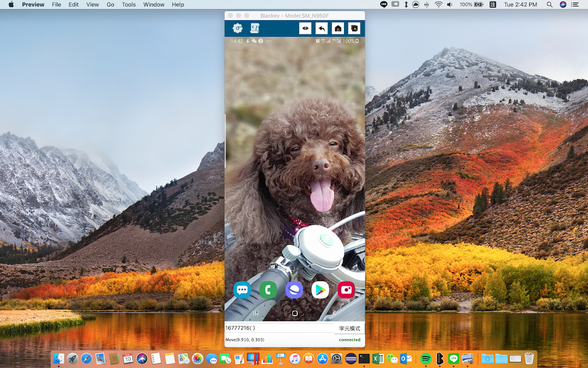This screenshot has width=588, height=368.
Task: Open the volume control in menu bar
Action: click(450, 5)
